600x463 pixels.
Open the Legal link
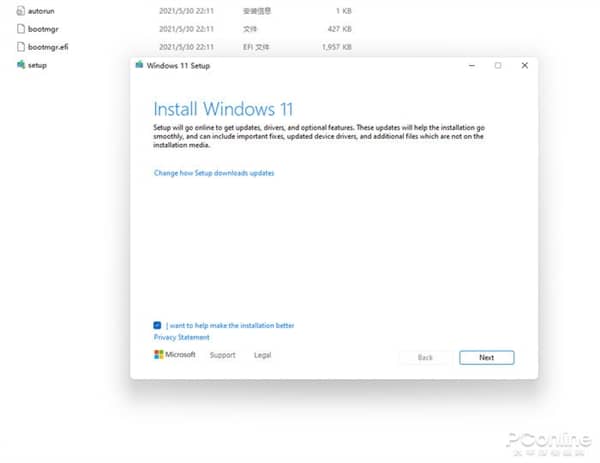tap(262, 355)
